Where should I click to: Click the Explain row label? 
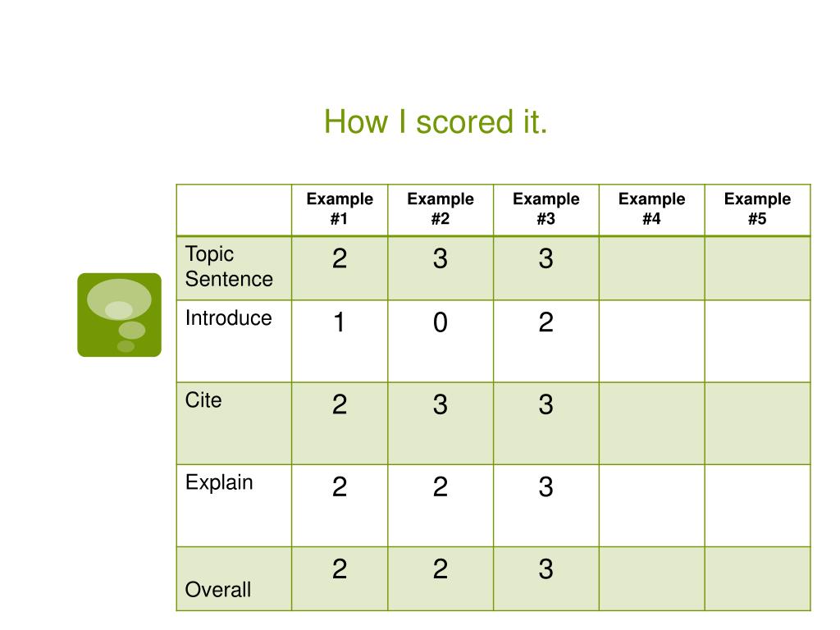click(x=218, y=482)
